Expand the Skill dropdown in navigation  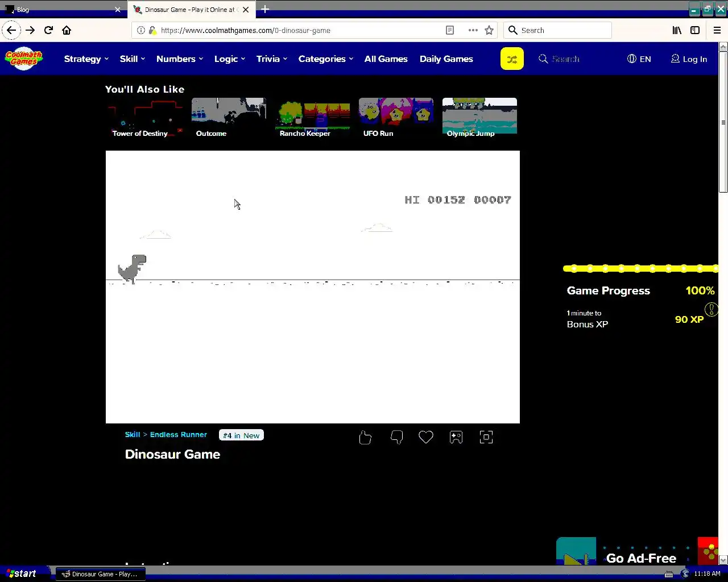click(133, 59)
